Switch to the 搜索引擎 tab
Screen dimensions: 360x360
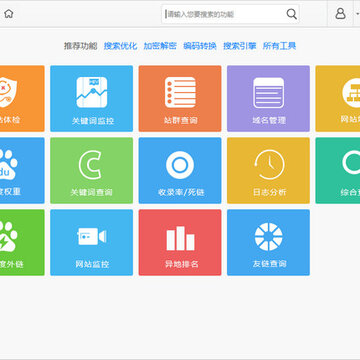coord(240,46)
